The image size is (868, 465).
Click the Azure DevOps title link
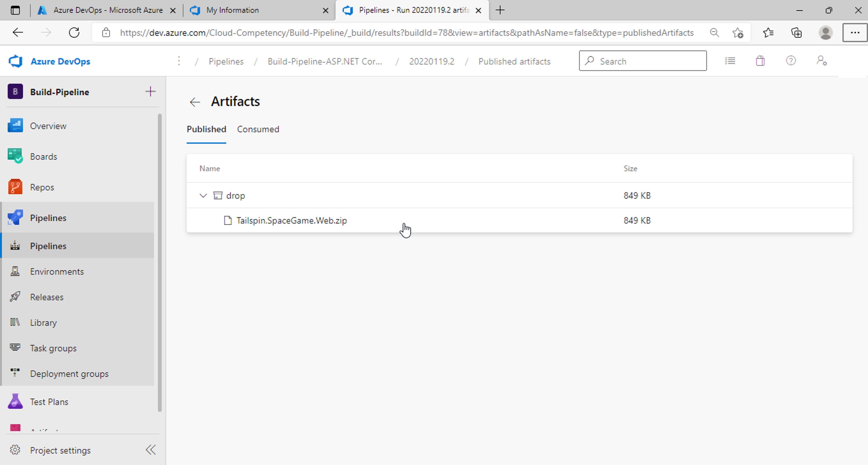click(x=61, y=61)
